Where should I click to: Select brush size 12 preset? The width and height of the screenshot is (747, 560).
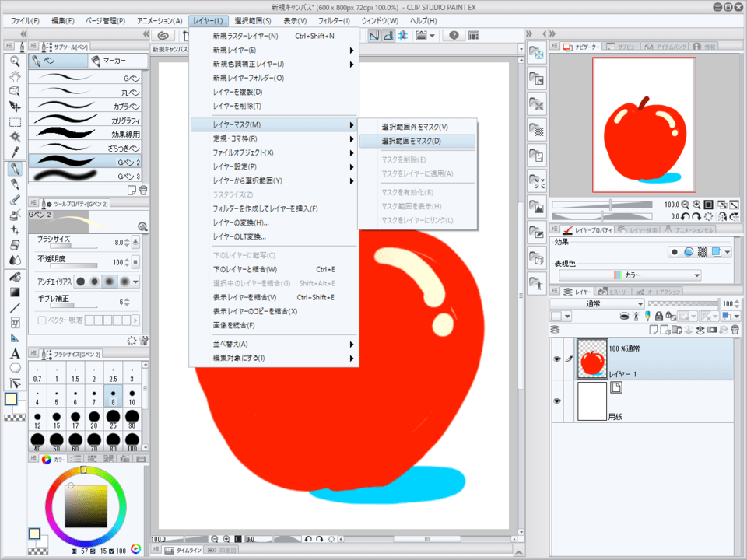coord(37,420)
